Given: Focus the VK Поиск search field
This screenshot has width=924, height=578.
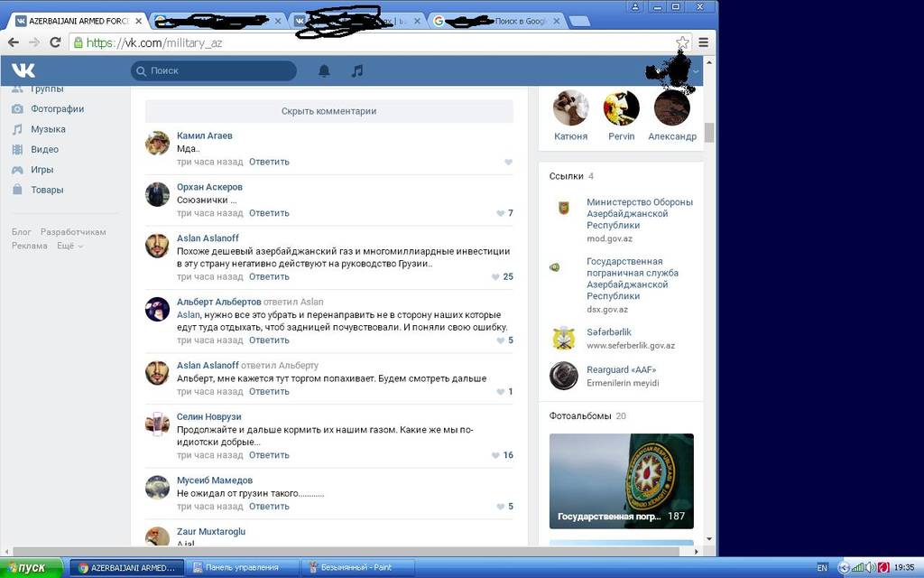Looking at the screenshot, I should point(213,70).
